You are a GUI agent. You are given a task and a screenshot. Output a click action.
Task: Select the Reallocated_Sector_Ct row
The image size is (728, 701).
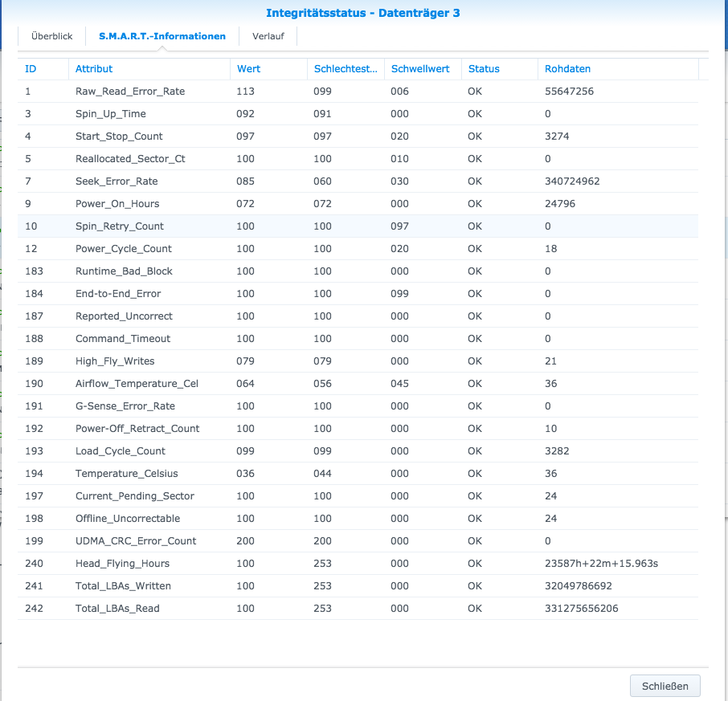pyautogui.click(x=358, y=159)
